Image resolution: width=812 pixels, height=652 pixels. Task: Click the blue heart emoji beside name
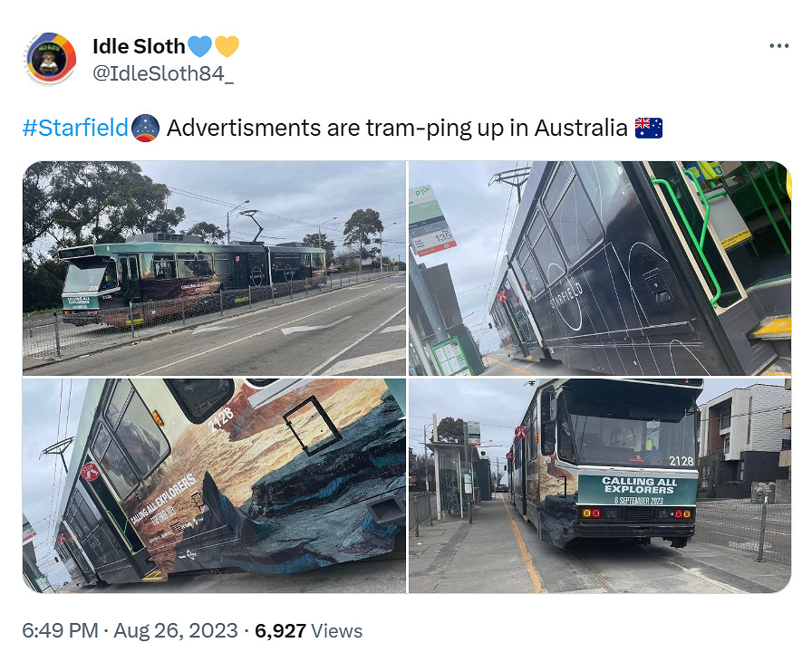(x=199, y=46)
